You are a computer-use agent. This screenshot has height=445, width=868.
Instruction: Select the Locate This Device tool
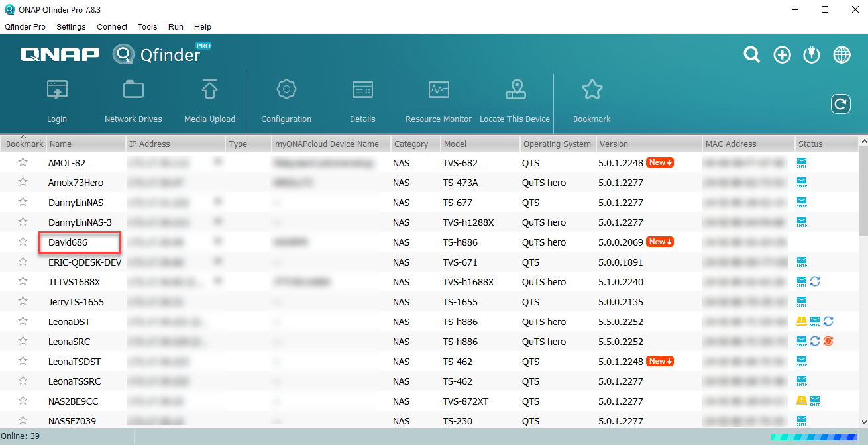pos(515,99)
